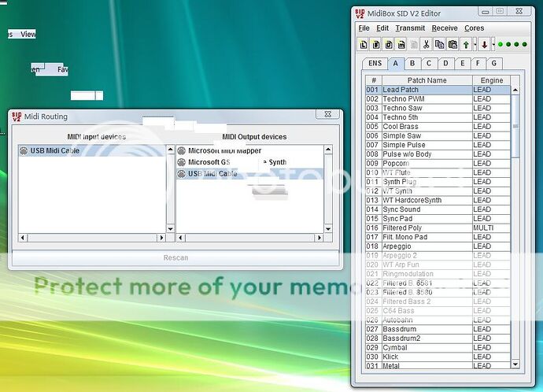Switch to bank D tab
The width and height of the screenshot is (543, 392).
click(x=445, y=64)
